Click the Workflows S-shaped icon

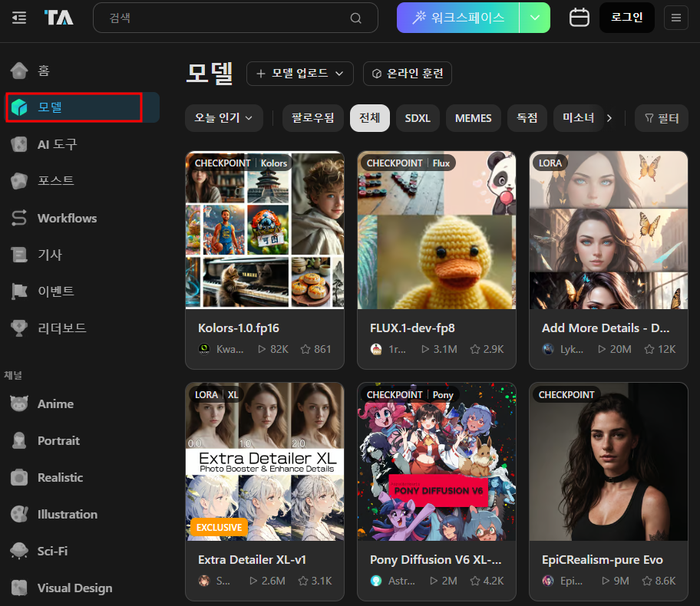tap(19, 218)
